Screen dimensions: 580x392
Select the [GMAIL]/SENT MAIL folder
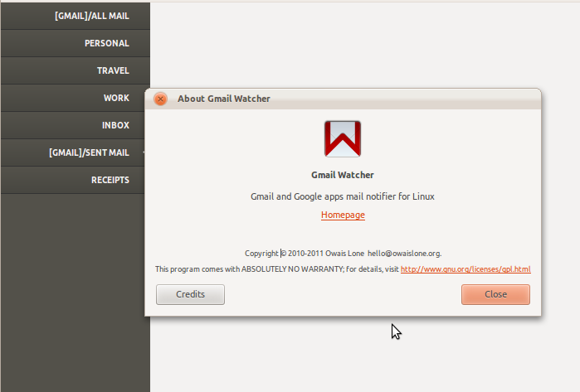(x=73, y=152)
